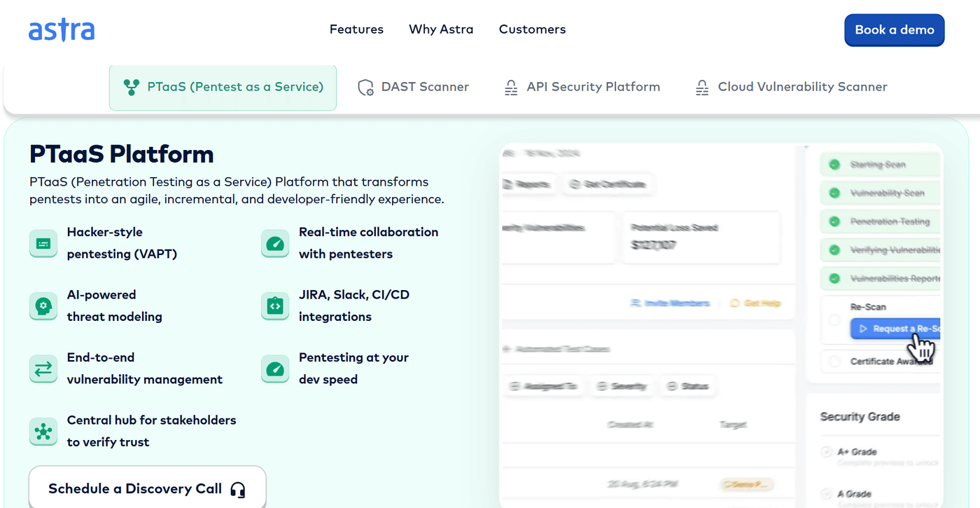Click the Real-time collaboration gauge icon
Image resolution: width=980 pixels, height=508 pixels.
(x=275, y=244)
